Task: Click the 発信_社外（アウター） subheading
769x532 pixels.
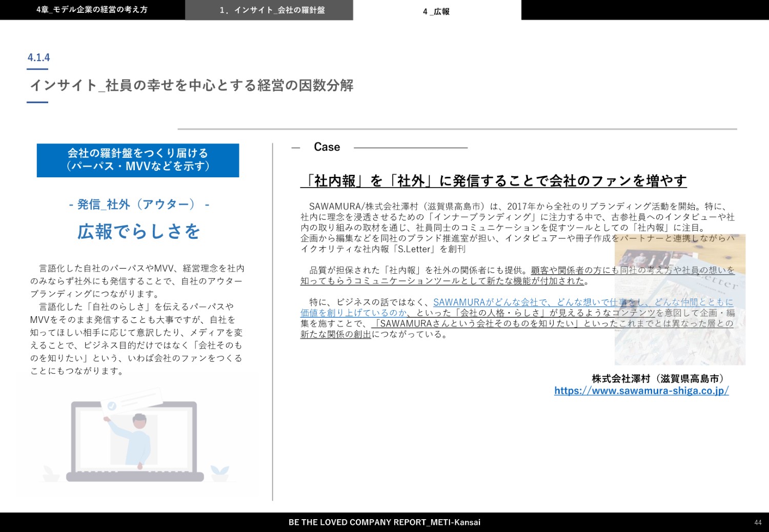Action: (x=138, y=204)
